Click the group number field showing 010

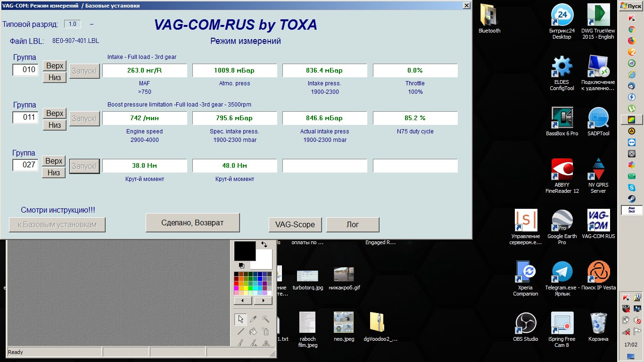coord(25,70)
